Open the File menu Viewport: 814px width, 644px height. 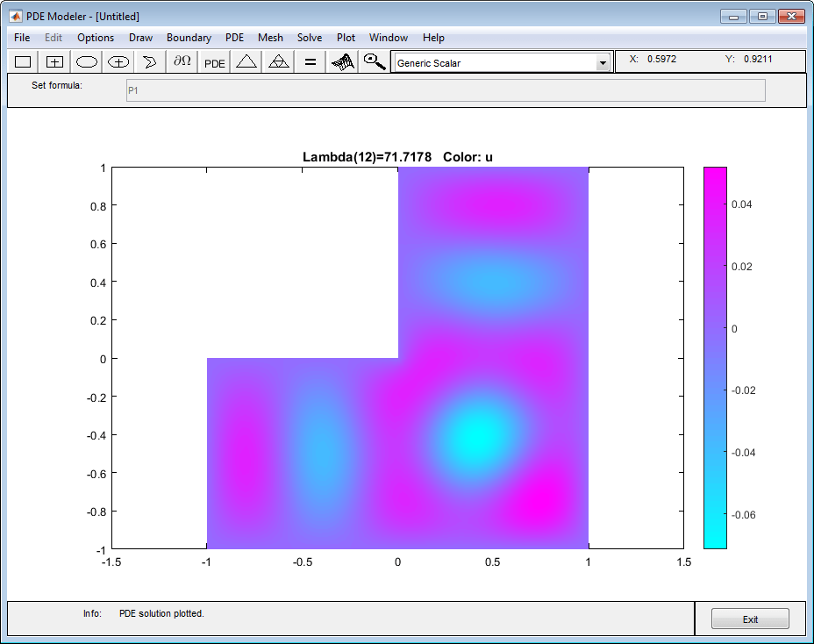pos(22,38)
